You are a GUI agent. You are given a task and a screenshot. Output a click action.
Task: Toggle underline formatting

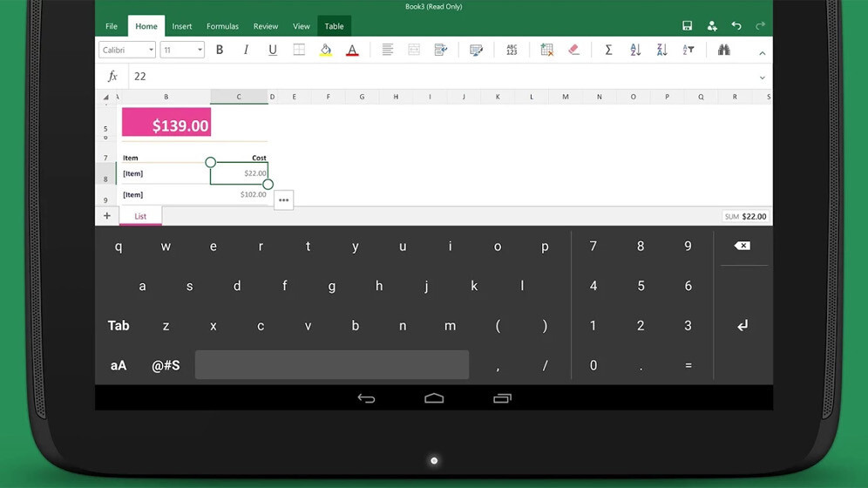[x=273, y=51]
